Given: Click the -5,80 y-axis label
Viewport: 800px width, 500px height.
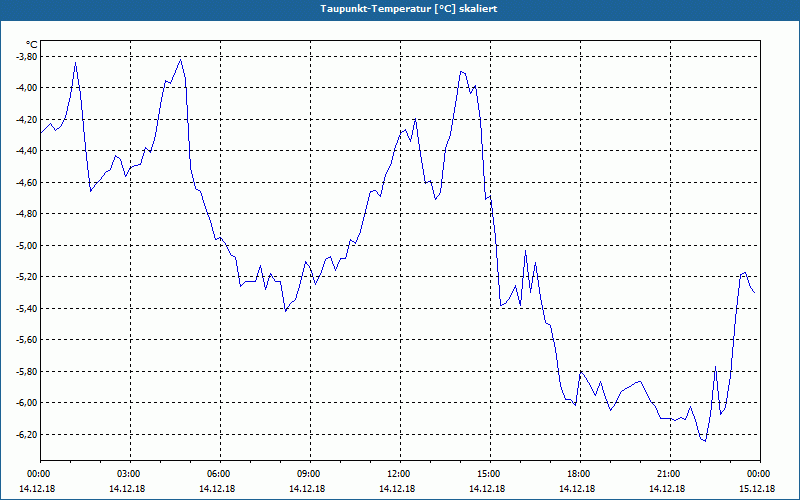Looking at the screenshot, I should [28, 371].
